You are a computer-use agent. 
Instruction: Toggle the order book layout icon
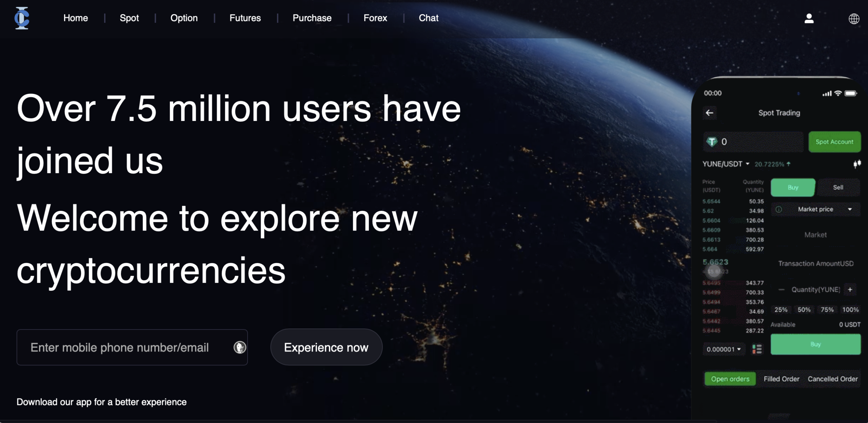(x=757, y=349)
